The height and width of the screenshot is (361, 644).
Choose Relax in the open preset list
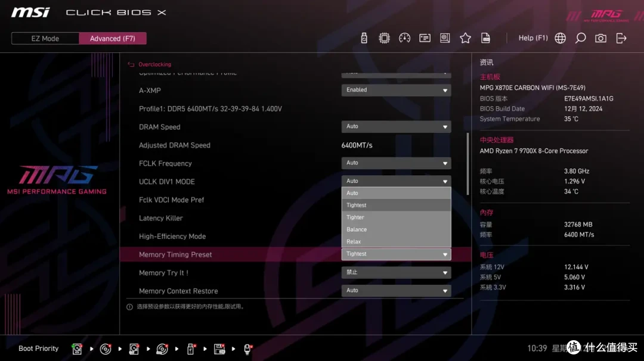pos(396,242)
